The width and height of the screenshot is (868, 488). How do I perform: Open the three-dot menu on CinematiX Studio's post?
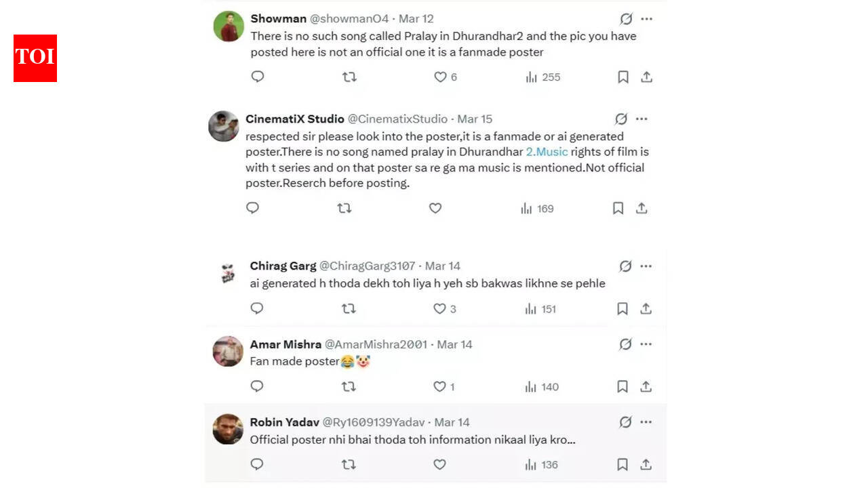point(641,119)
